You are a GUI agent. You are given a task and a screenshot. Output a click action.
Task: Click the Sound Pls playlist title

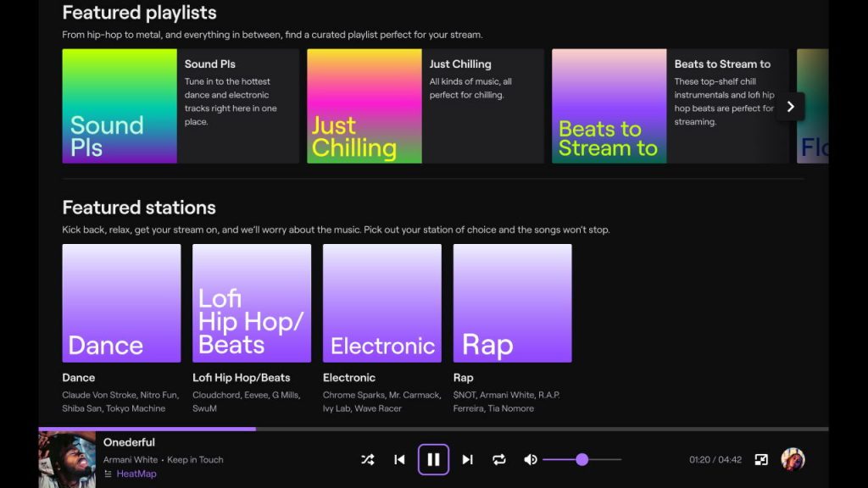point(210,64)
